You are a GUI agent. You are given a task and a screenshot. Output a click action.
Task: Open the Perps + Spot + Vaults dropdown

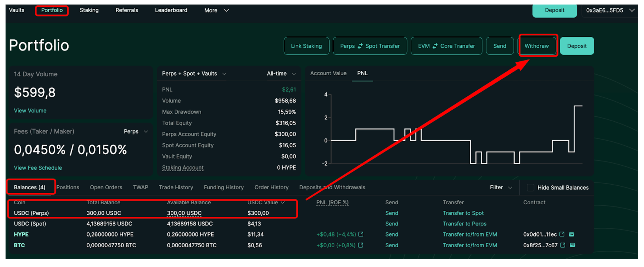pos(194,74)
